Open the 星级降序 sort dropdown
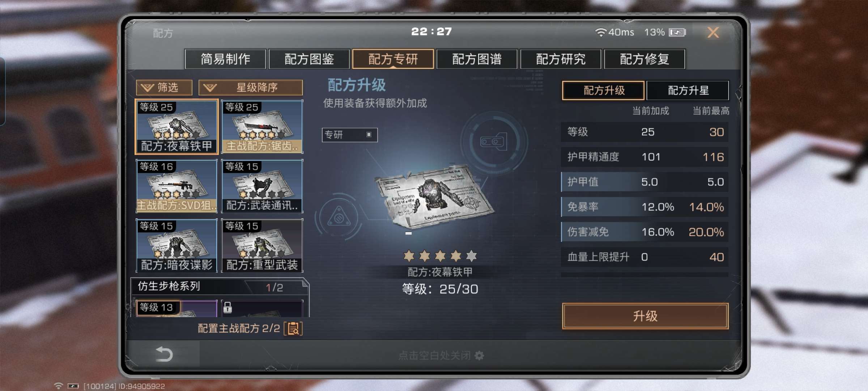The image size is (868, 391). [x=251, y=87]
